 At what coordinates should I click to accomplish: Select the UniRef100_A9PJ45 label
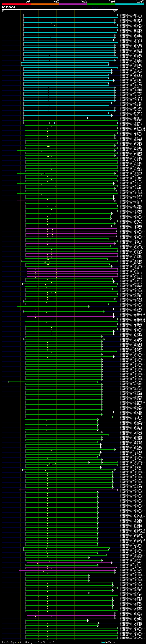131,40
